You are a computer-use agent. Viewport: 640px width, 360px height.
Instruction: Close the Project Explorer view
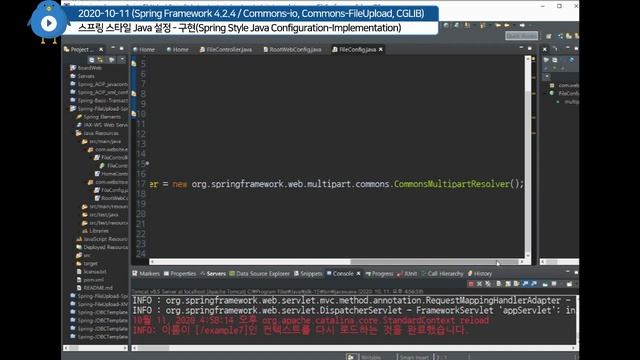[101, 49]
